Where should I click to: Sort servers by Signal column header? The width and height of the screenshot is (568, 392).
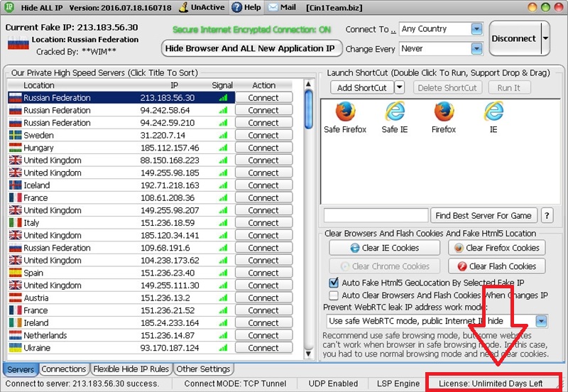[222, 85]
